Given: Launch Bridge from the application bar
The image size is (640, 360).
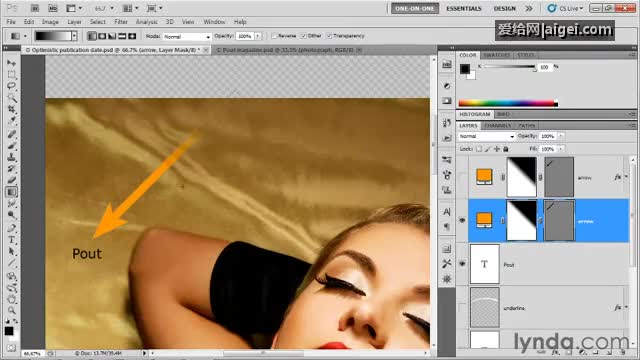Looking at the screenshot, I should 35,8.
